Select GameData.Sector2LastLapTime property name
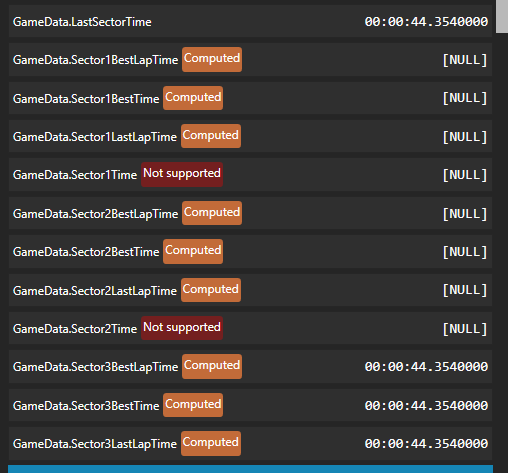 (x=95, y=291)
